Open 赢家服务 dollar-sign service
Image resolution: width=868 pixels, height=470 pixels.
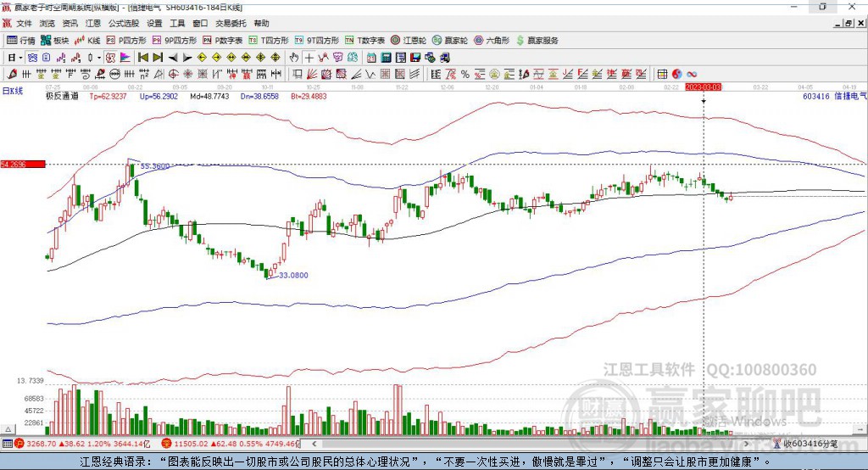pyautogui.click(x=537, y=41)
